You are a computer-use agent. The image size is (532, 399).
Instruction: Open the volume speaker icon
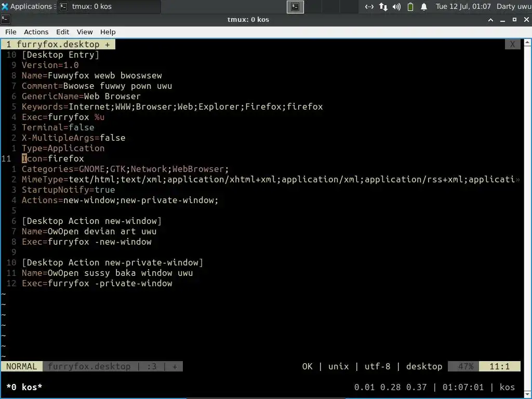[396, 6]
